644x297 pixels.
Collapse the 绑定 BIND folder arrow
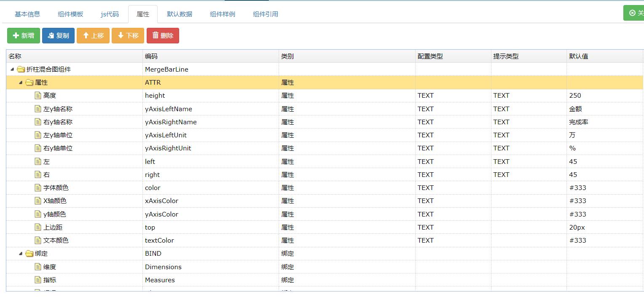[x=21, y=254]
